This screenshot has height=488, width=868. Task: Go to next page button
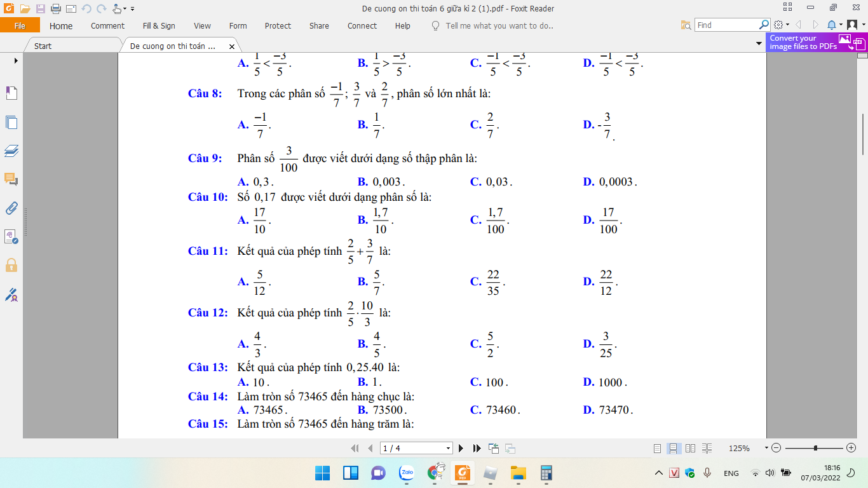[461, 448]
